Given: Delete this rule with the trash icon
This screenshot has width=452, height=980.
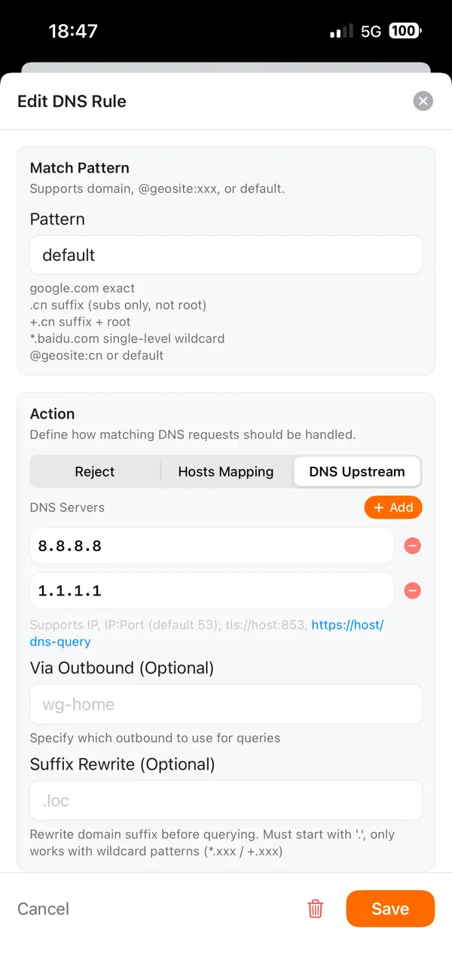Looking at the screenshot, I should (315, 908).
